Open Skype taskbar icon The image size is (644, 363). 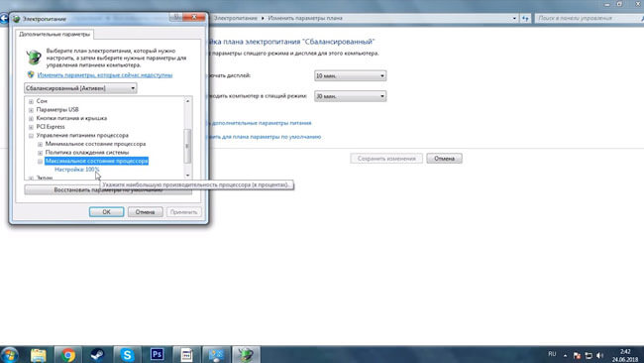[128, 354]
